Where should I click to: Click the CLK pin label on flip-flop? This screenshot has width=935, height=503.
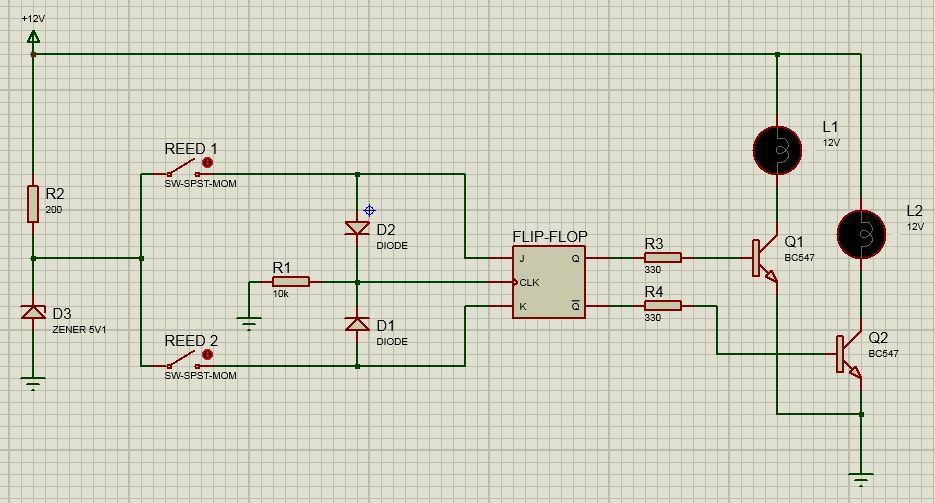click(x=529, y=282)
